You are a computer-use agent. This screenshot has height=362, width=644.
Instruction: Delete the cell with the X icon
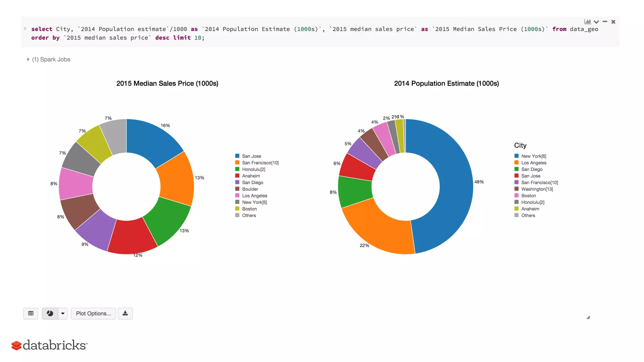(613, 22)
